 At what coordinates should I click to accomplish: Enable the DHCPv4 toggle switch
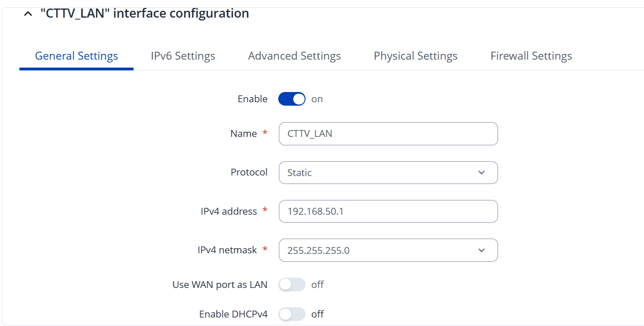point(292,314)
